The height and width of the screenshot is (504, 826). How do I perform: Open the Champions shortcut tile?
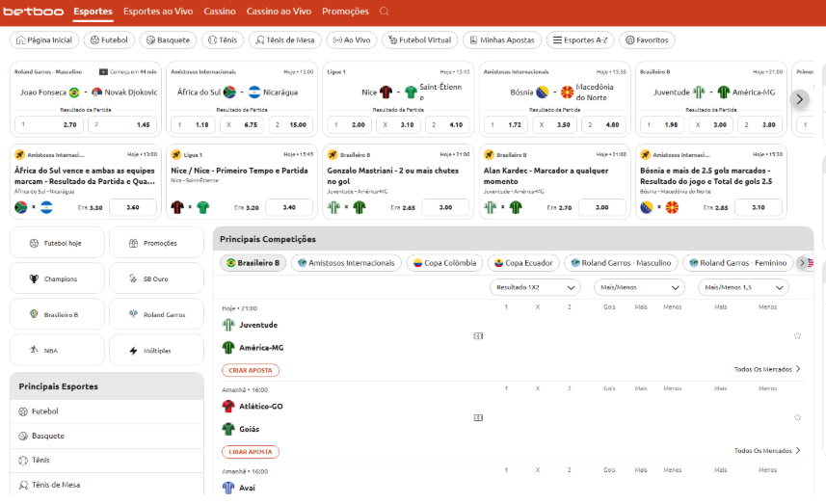[58, 279]
